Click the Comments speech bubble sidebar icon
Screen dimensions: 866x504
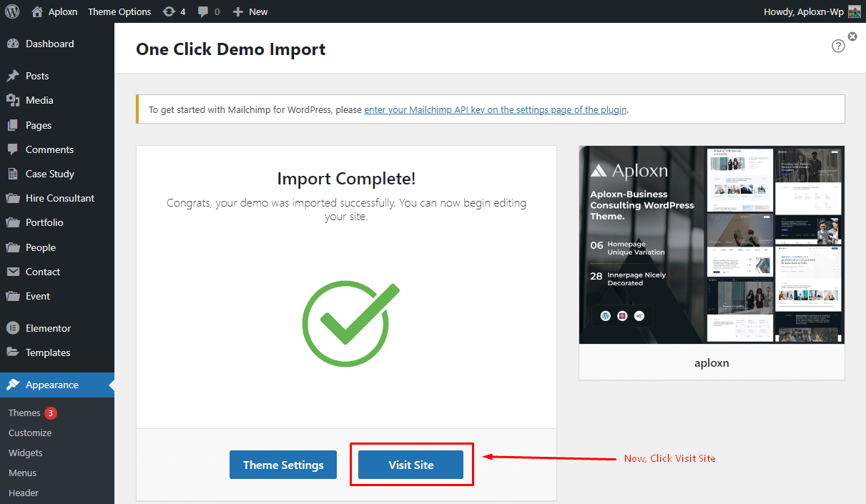13,149
